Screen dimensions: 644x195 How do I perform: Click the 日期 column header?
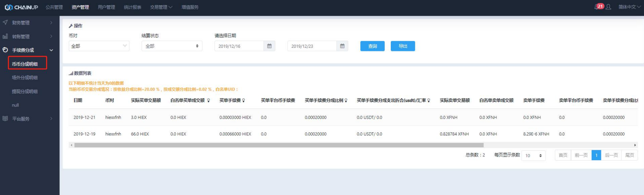click(78, 101)
